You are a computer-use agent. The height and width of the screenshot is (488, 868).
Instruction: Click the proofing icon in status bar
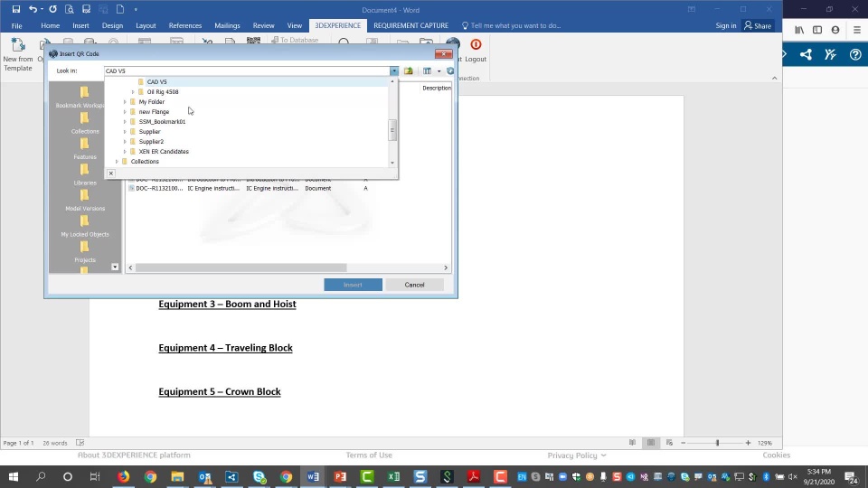pos(80,443)
